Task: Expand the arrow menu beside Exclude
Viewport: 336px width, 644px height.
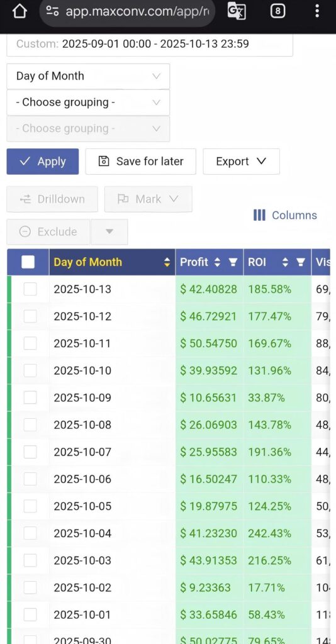Action: click(109, 232)
